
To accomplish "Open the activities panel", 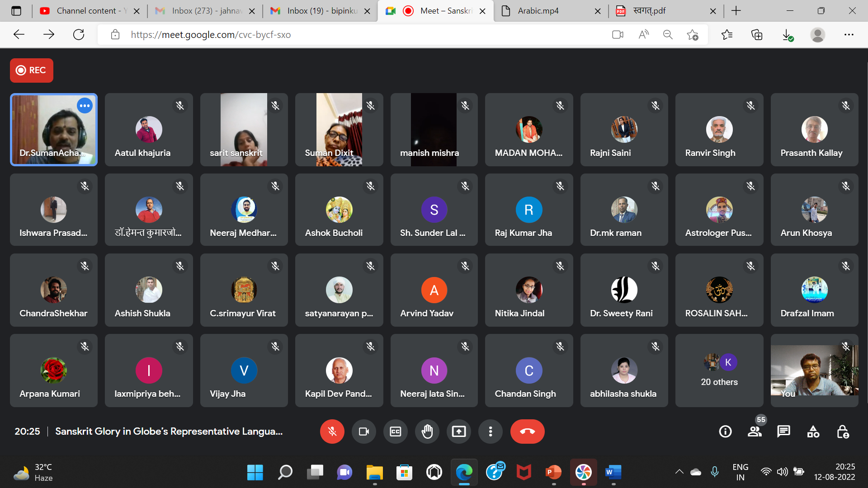I will coord(813,432).
